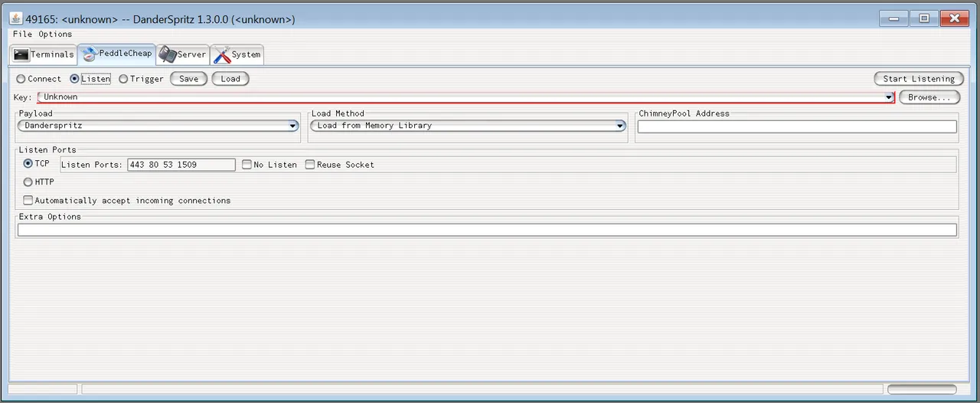Screen dimensions: 980x403
Task: Switch to the System tab
Action: click(x=237, y=54)
